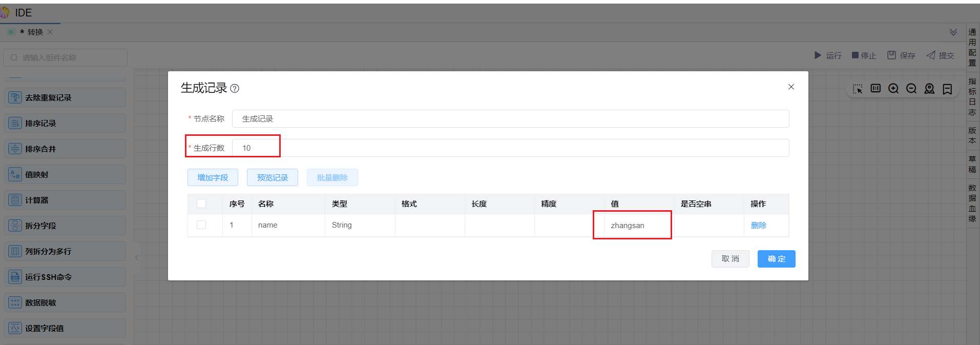
Task: Focus the component name search box
Action: [66, 57]
